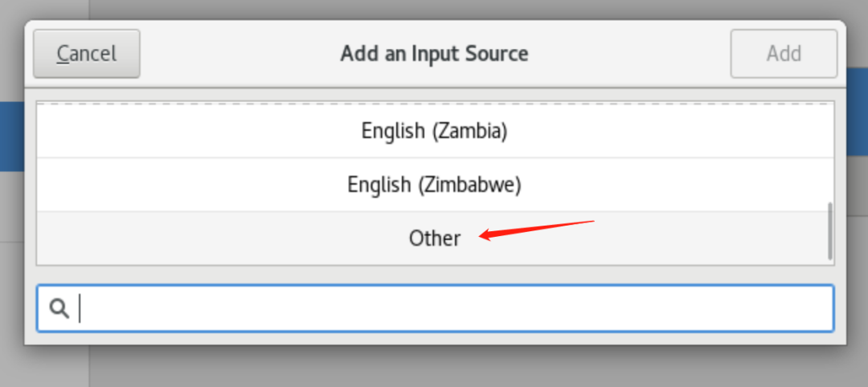Click the underlined C in Cancel

[63, 54]
